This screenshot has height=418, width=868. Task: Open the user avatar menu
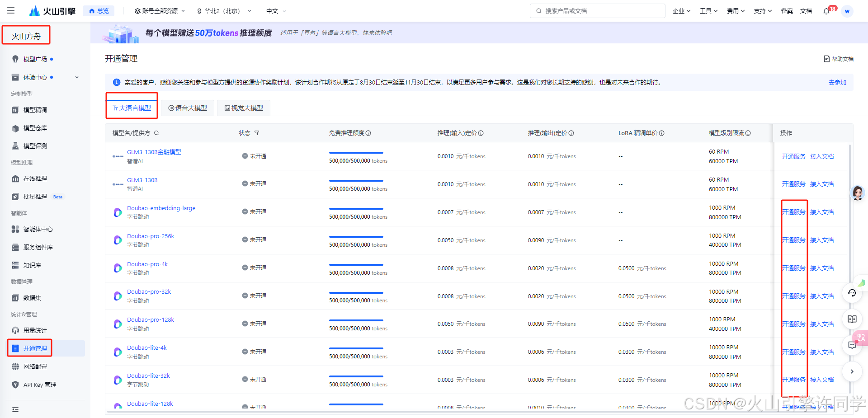tap(847, 11)
